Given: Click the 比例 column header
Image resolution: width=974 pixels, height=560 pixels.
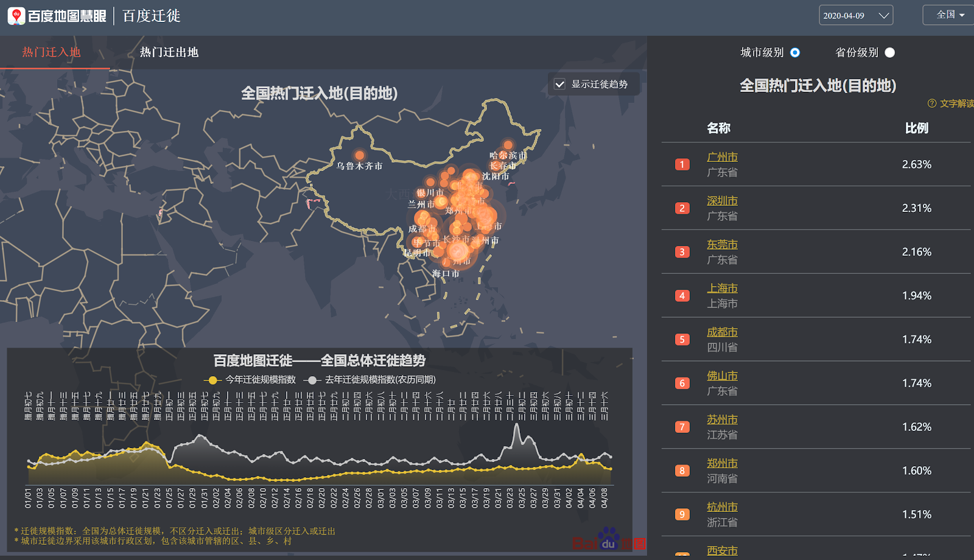Looking at the screenshot, I should click(x=917, y=128).
